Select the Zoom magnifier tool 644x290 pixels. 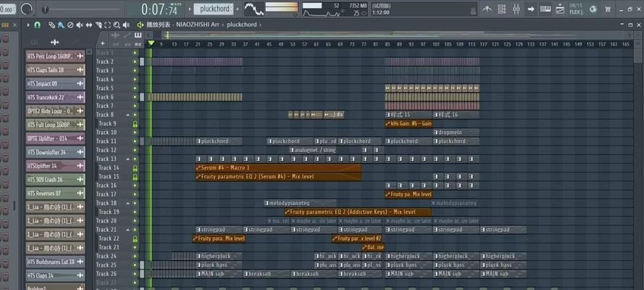pyautogui.click(x=117, y=25)
